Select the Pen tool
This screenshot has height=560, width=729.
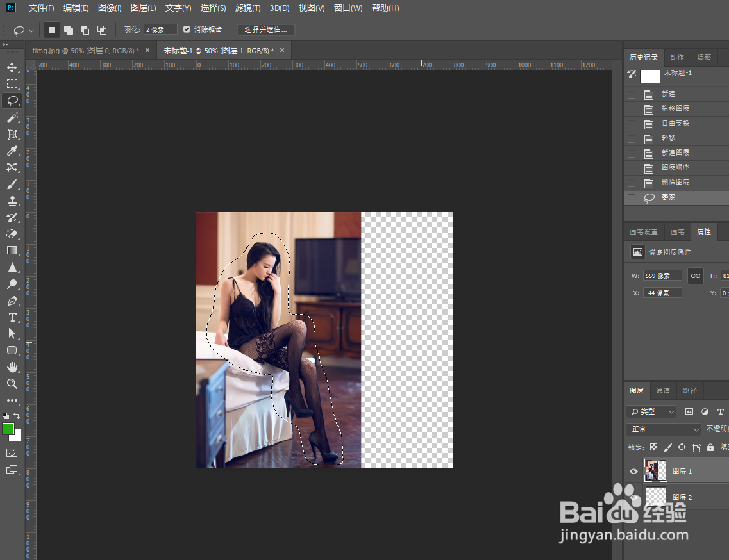12,301
